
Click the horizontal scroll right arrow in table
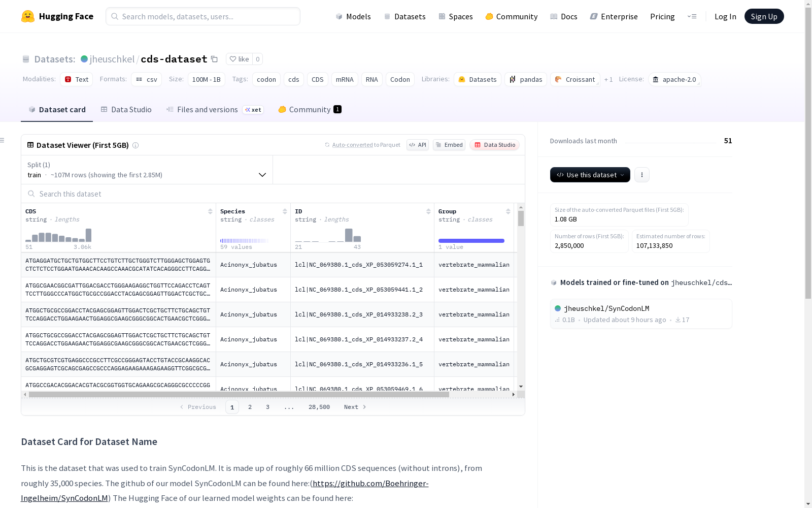514,394
